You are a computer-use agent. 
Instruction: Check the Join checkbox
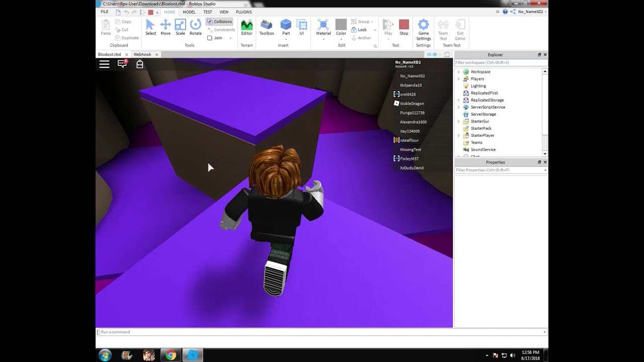click(x=210, y=38)
